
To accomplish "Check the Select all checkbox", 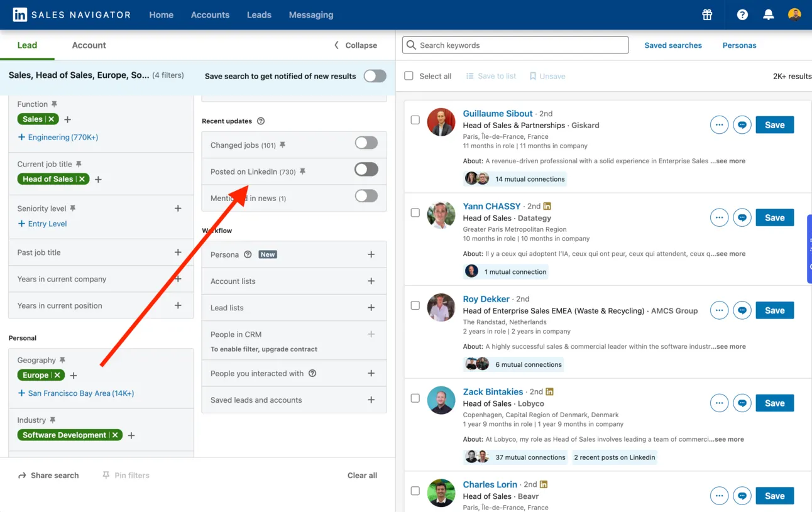I will tap(409, 76).
